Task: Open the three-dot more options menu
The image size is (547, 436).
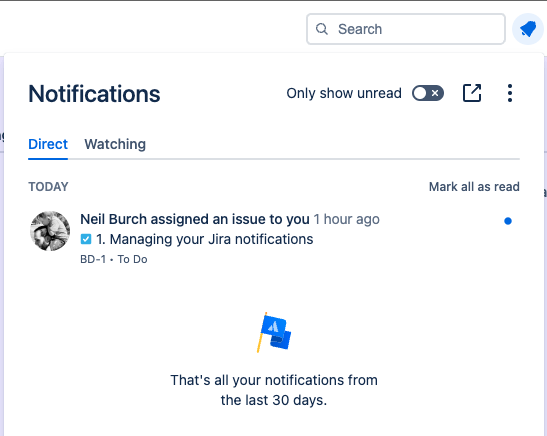Action: coord(510,93)
